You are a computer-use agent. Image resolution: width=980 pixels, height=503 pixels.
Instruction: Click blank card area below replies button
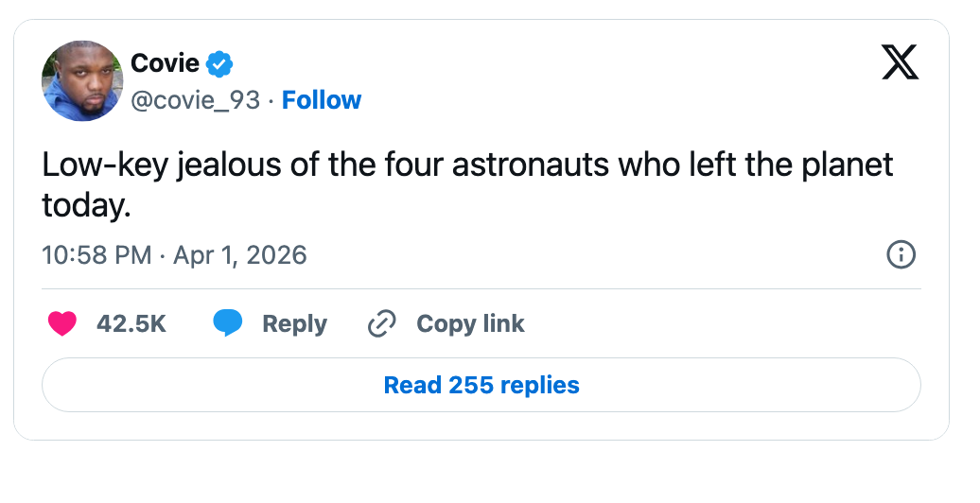(481, 426)
